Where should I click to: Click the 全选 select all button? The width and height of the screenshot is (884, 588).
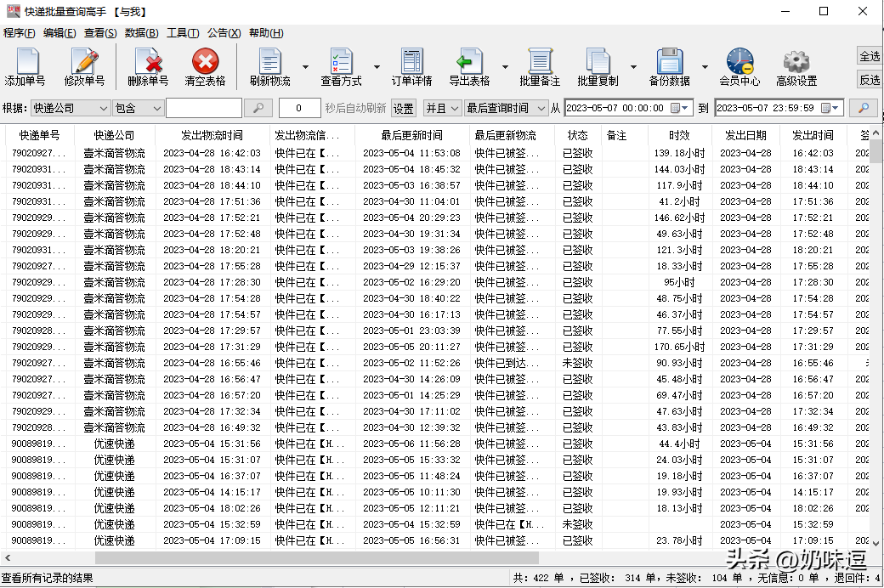tap(870, 56)
